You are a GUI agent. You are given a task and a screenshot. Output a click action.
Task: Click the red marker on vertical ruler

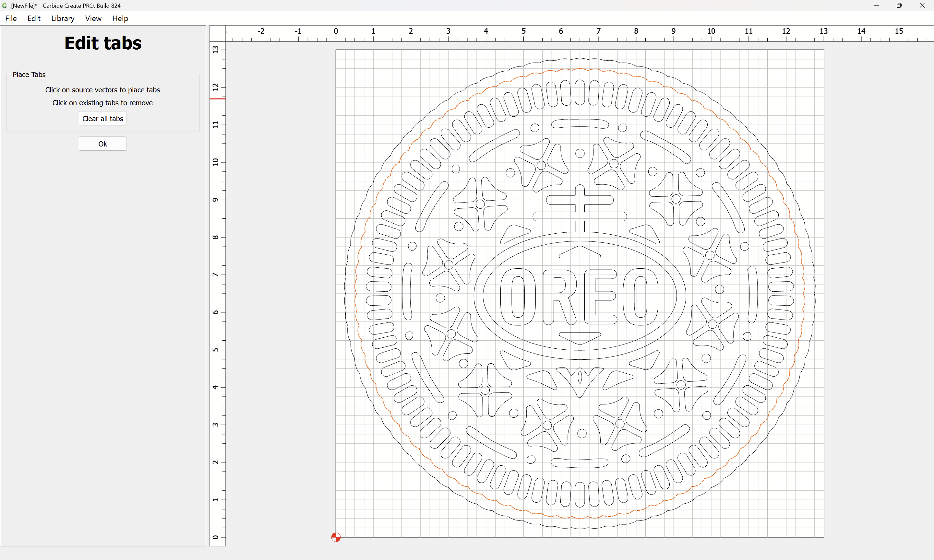tap(218, 99)
